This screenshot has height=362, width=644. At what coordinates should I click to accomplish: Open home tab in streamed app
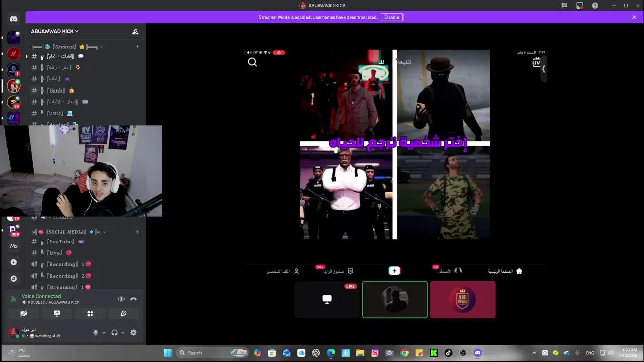click(x=505, y=271)
